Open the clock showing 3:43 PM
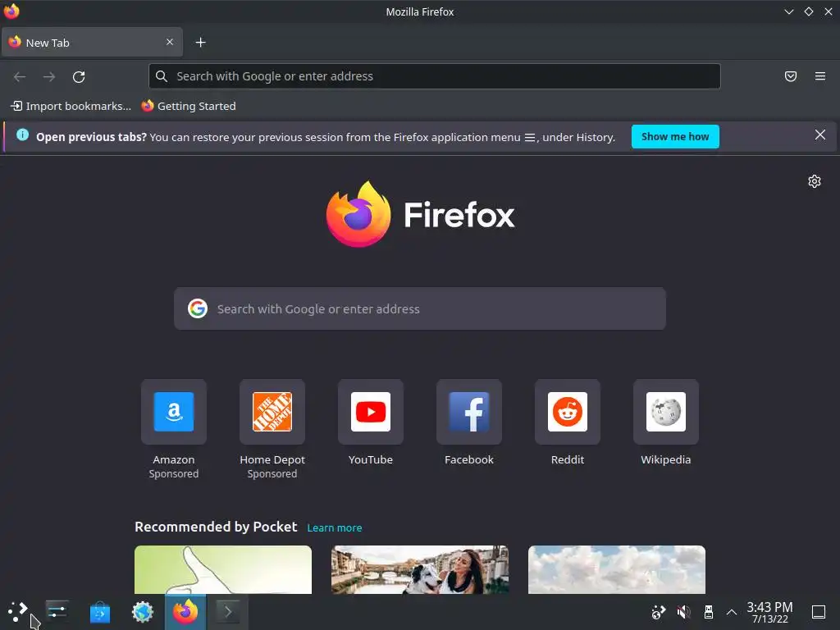 point(769,612)
